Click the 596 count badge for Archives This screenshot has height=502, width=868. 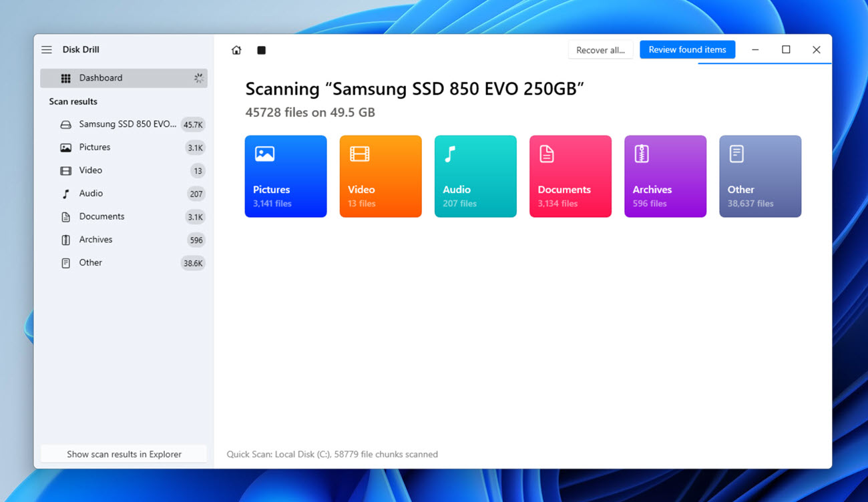196,240
